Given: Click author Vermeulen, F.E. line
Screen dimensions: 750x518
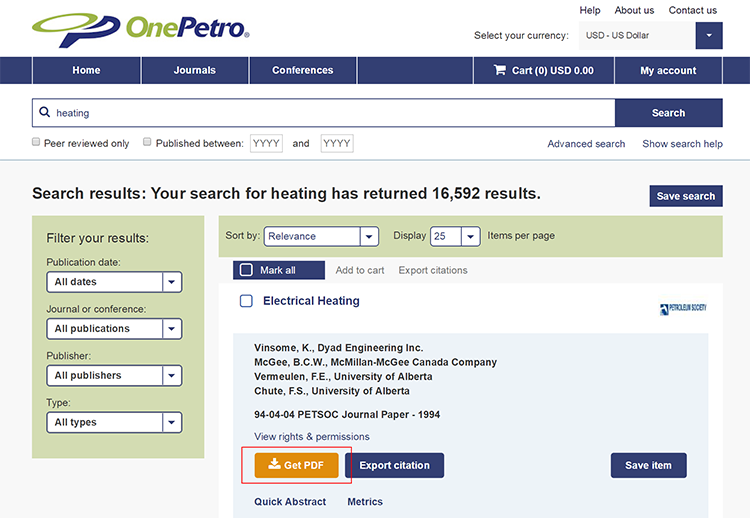Looking at the screenshot, I should click(343, 376).
